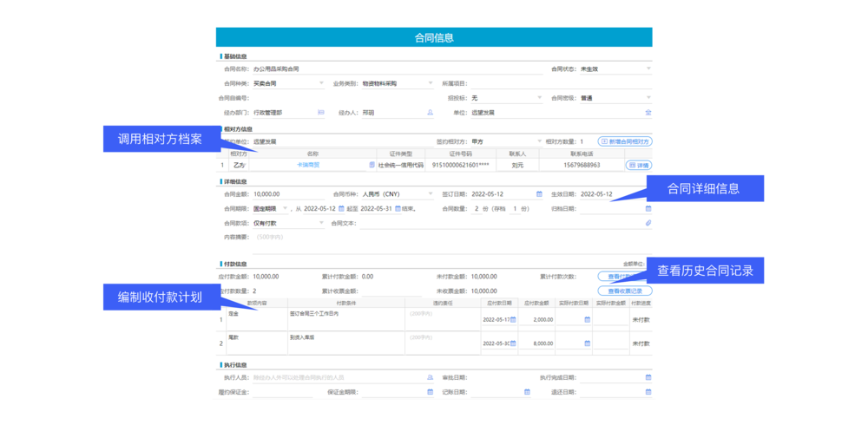Open the person picker icon for 经办人
868x425 pixels.
(429, 113)
